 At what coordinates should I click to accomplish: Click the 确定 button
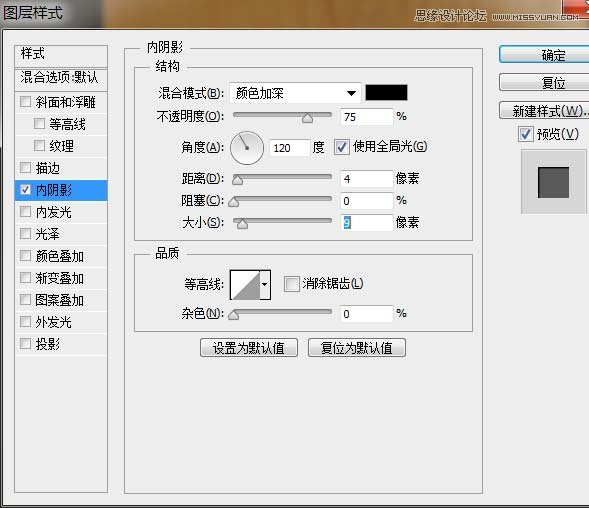click(x=545, y=55)
